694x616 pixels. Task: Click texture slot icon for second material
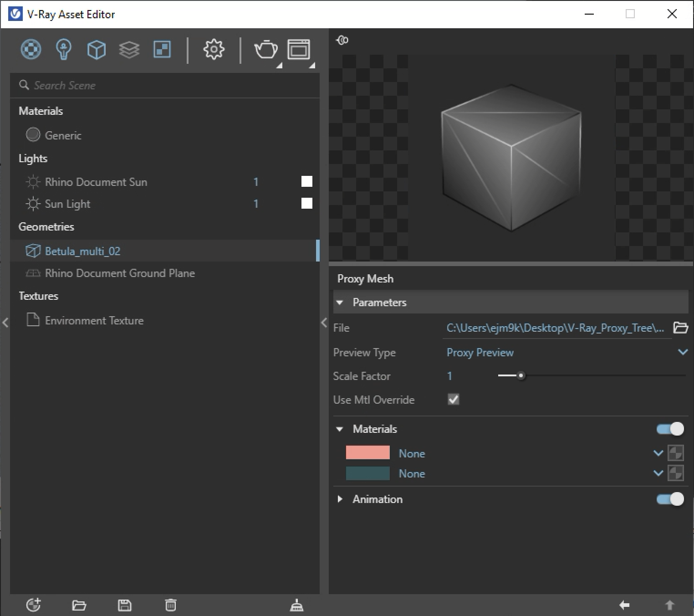point(676,473)
